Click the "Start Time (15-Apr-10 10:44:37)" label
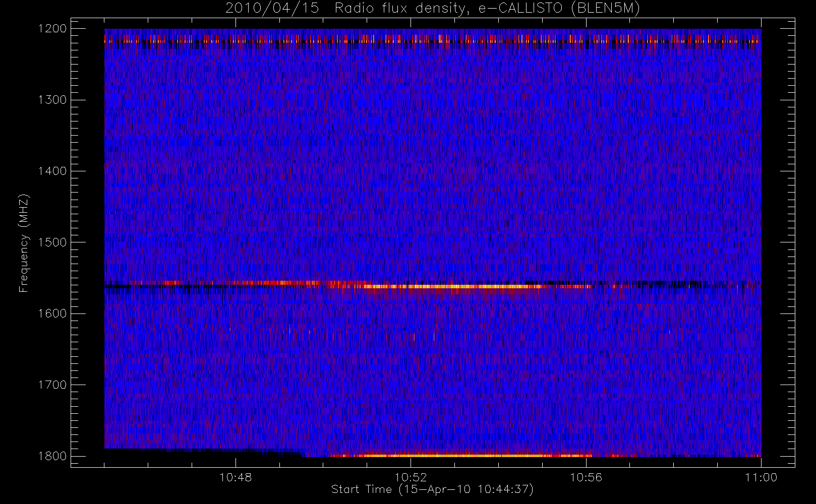Screen dimensions: 816x504 [x=432, y=489]
